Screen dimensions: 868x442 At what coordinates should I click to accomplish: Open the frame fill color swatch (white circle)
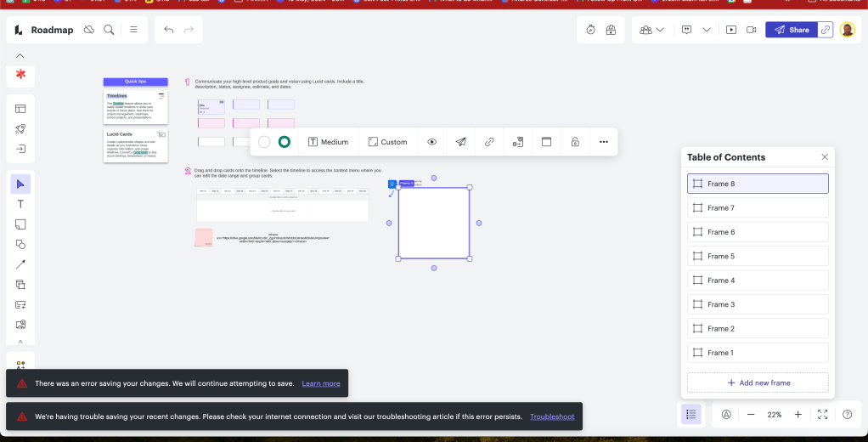point(264,142)
